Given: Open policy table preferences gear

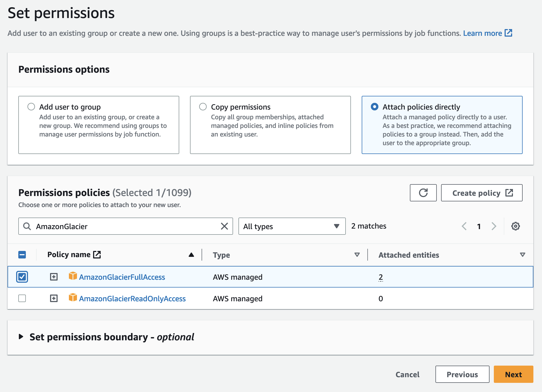Looking at the screenshot, I should click(515, 226).
